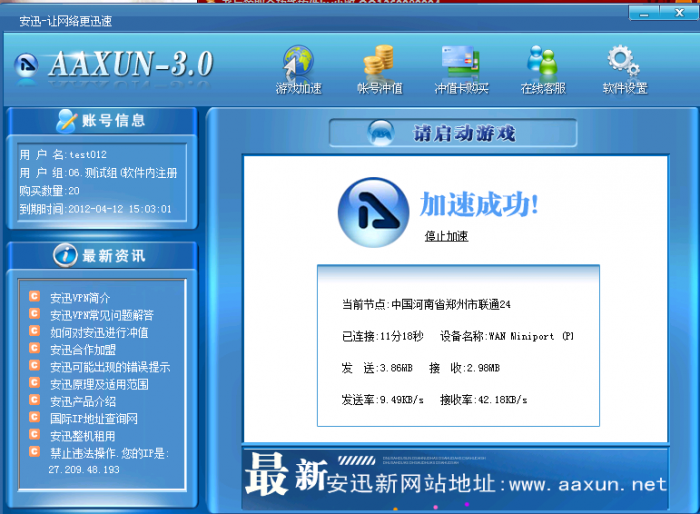Click the bullet icon beside 安迅可能出现的错误提示
700x514 pixels.
(34, 365)
